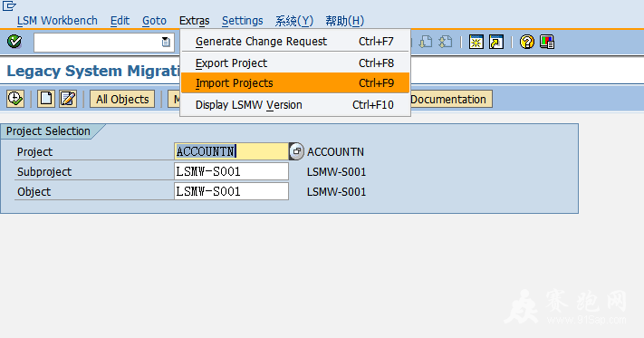
Task: Click the ACCOUNTN description text beside Project
Action: 335,152
